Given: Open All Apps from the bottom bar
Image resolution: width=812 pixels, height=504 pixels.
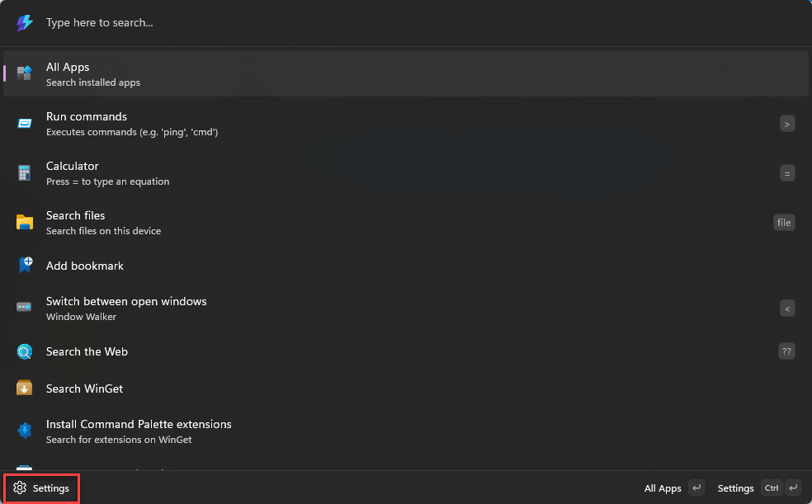Looking at the screenshot, I should pyautogui.click(x=662, y=488).
